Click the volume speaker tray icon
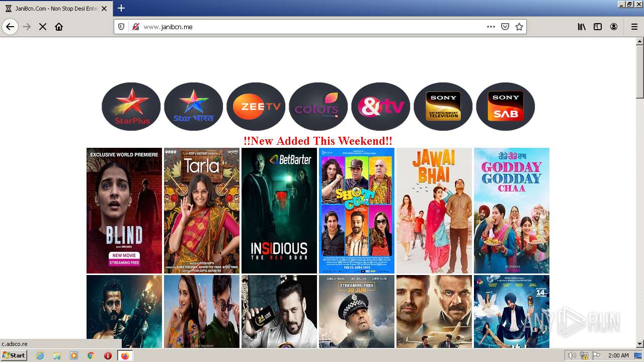Image resolution: width=644 pixels, height=362 pixels. [x=573, y=355]
